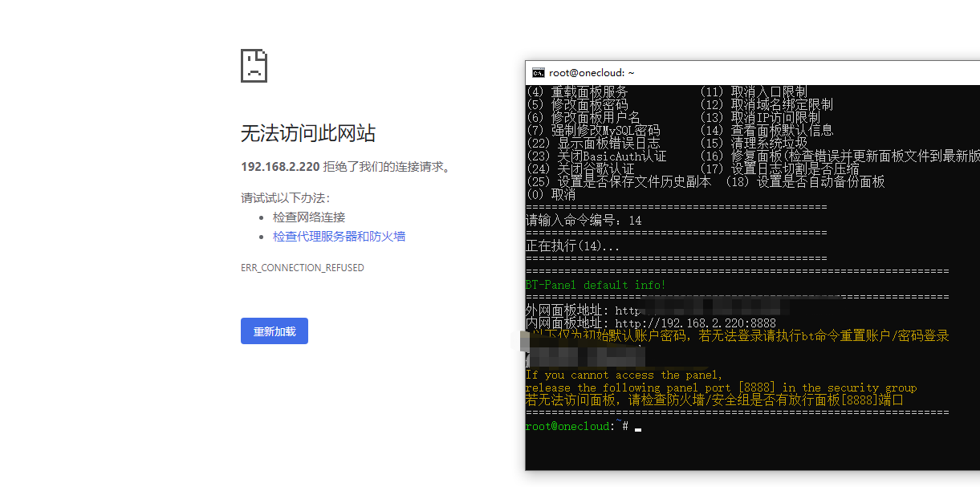The height and width of the screenshot is (487, 980).
Task: Click terminal option (11) 取消入口限制
Action: (x=754, y=92)
